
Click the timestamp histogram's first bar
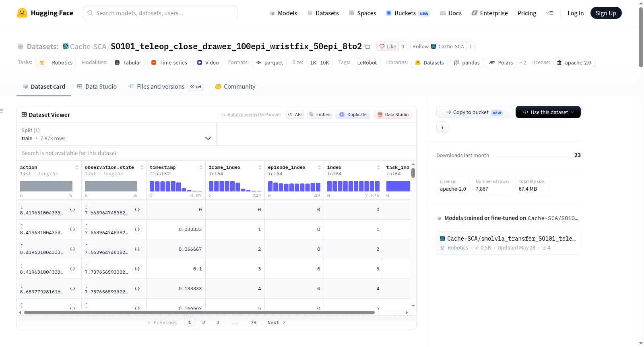click(152, 186)
